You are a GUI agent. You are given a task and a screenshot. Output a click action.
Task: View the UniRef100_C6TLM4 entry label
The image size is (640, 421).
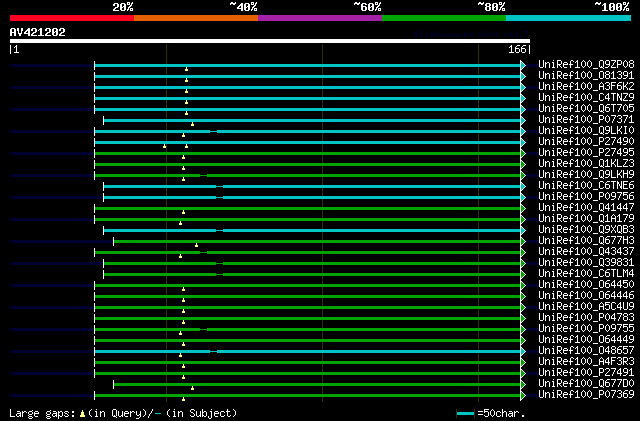click(x=586, y=274)
